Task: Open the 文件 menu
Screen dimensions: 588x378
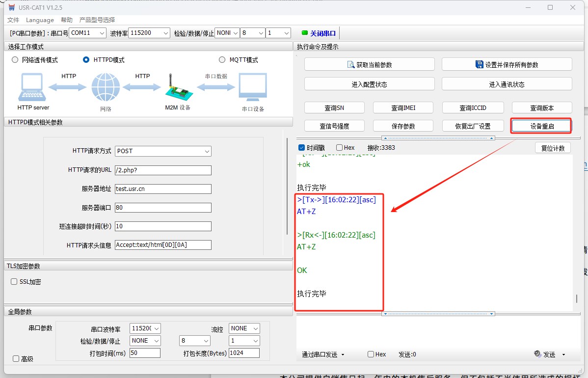Action: pos(13,20)
